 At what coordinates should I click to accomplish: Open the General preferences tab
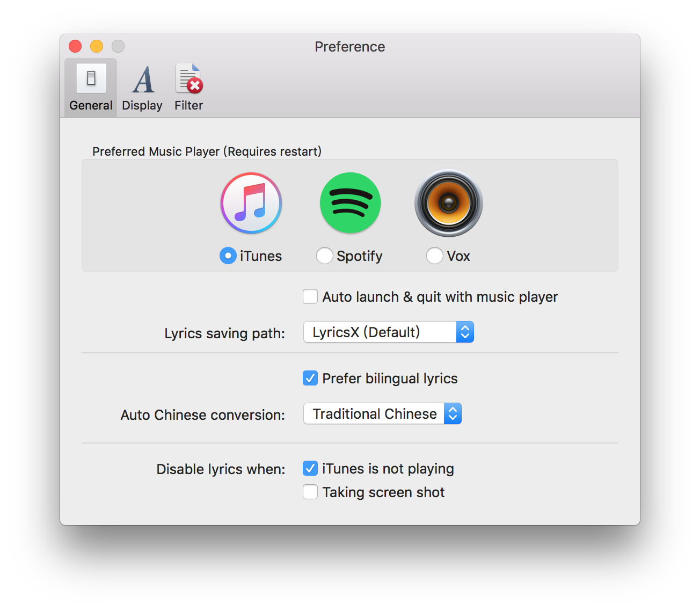coord(91,88)
